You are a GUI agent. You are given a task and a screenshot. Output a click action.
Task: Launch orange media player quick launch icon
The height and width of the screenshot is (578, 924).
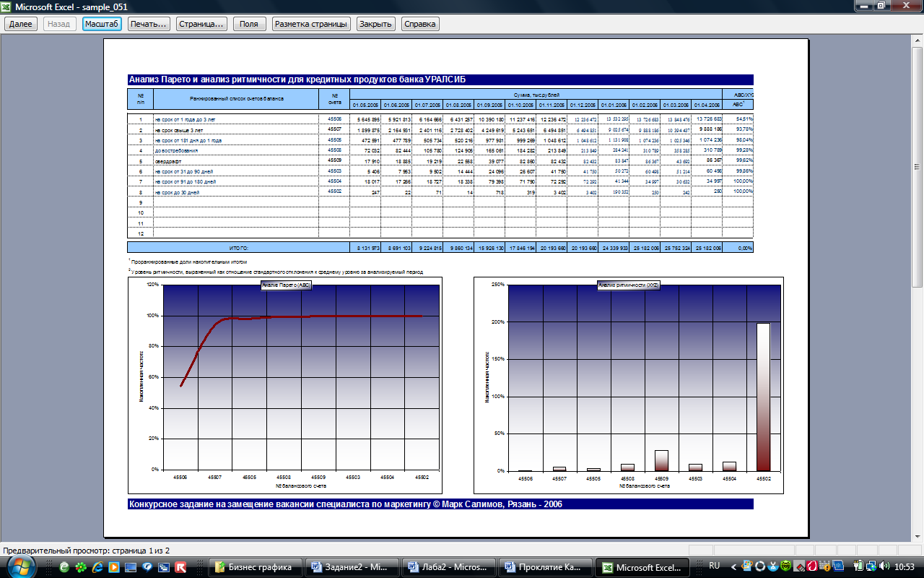tap(114, 567)
